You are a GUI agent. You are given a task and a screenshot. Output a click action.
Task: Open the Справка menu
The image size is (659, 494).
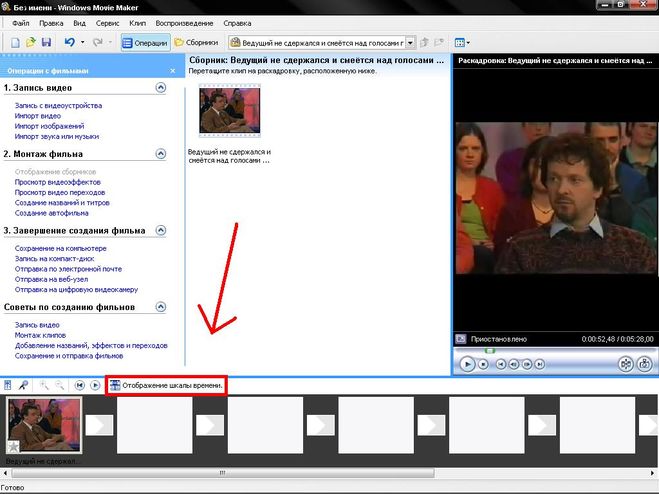pos(237,23)
